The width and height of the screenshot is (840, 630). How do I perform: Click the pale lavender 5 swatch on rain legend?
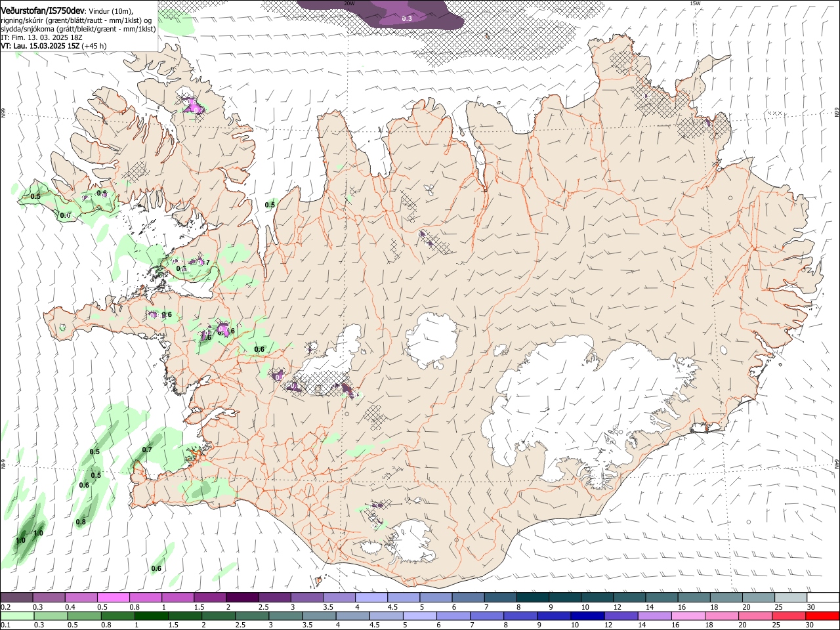pos(419,616)
